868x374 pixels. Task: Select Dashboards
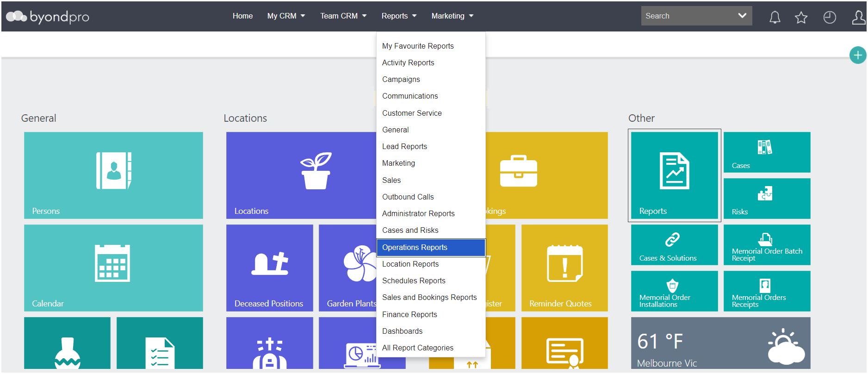point(431,331)
